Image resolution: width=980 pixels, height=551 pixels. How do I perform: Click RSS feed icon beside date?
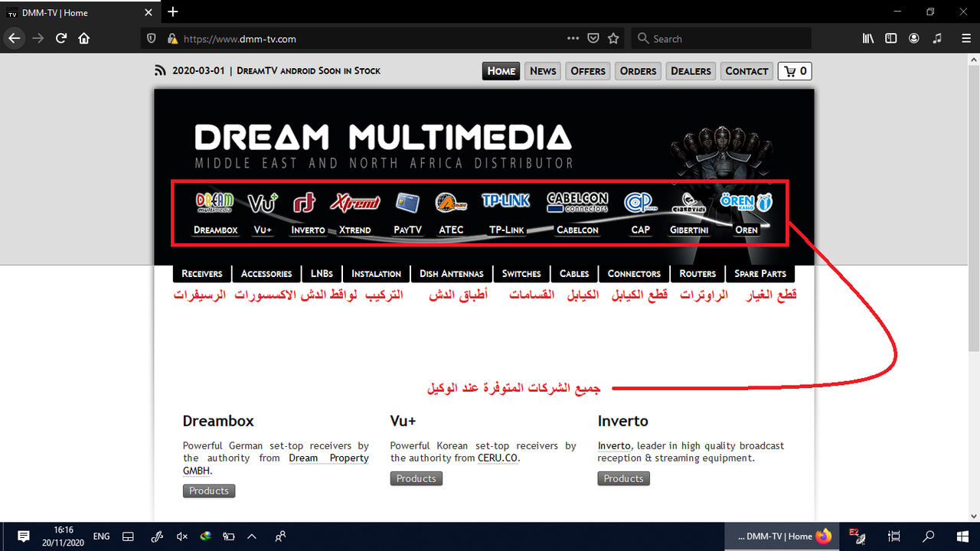[x=160, y=71]
